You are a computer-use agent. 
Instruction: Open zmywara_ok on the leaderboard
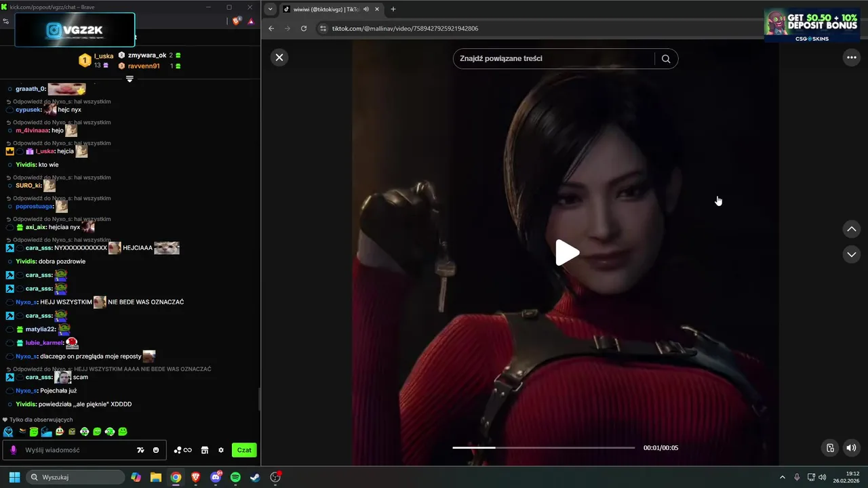click(146, 55)
